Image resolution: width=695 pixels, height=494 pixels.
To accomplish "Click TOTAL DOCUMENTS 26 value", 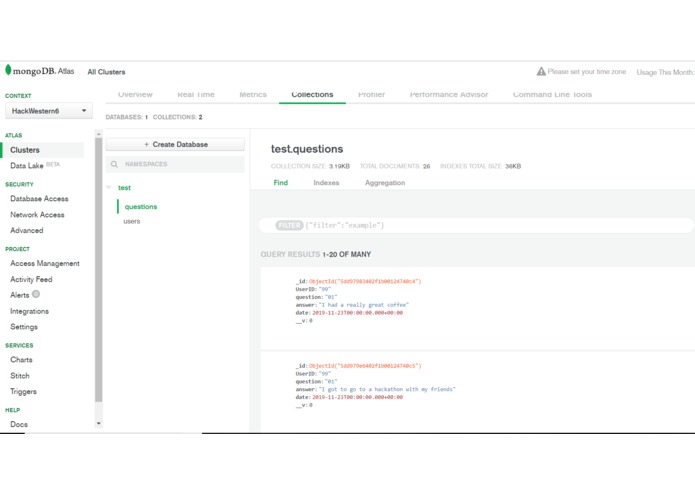I will tap(426, 166).
